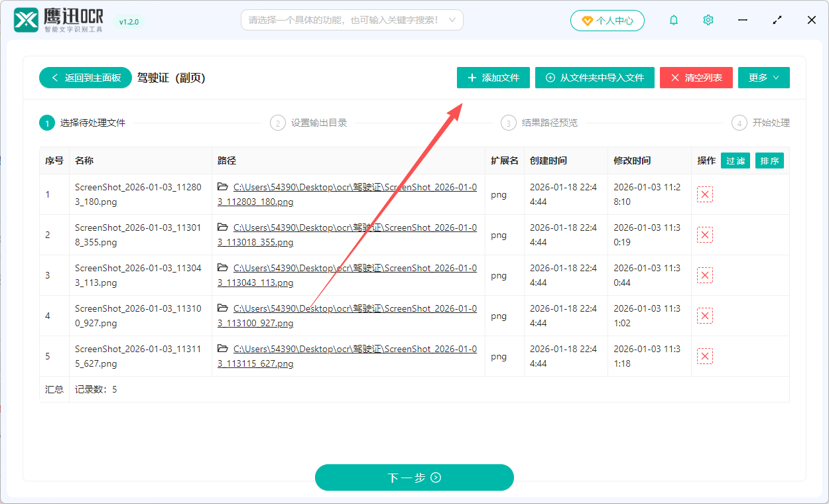Click the back chevron on 返回到主面板
Screen dimensions: 829x504
[x=54, y=78]
